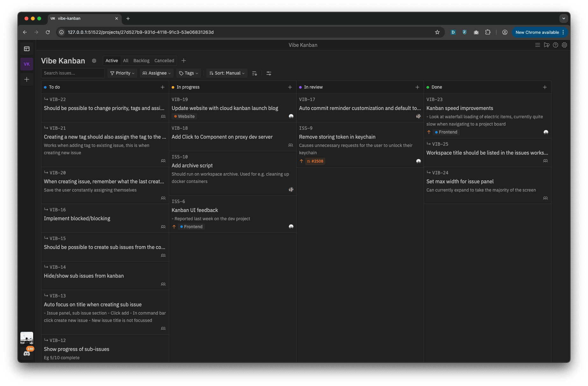Click the Discord icon in the sidebar
Screen dimensions: 588x386
click(27, 353)
